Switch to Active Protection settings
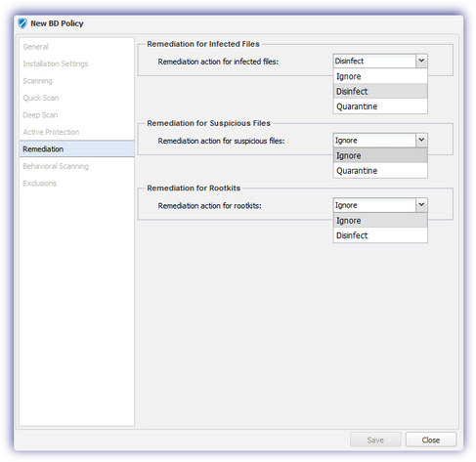 pos(51,132)
